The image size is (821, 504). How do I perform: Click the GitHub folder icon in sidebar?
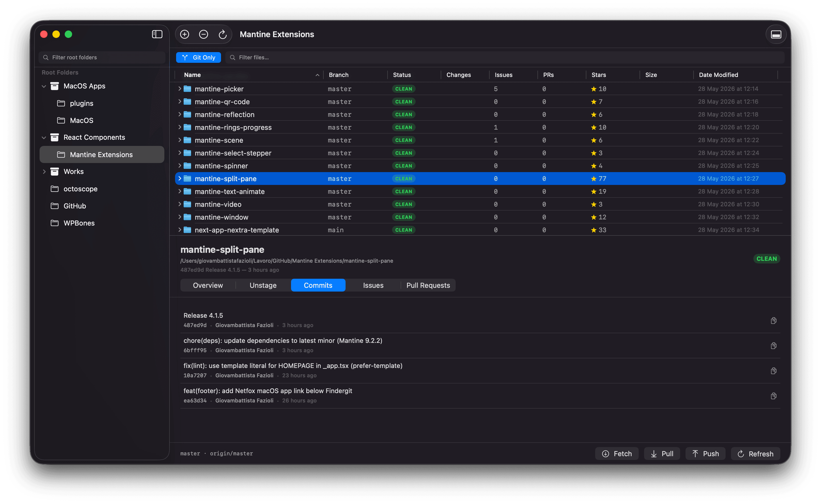pos(55,206)
